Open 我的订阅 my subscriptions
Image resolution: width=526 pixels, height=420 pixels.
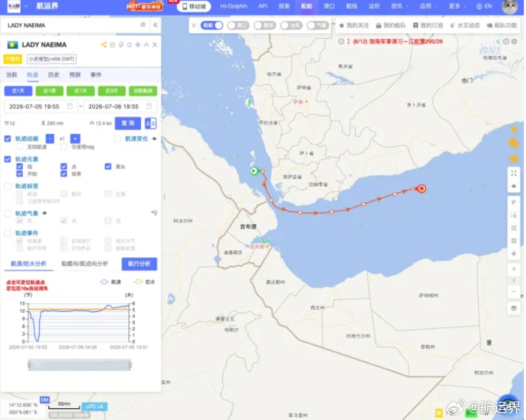[428, 25]
